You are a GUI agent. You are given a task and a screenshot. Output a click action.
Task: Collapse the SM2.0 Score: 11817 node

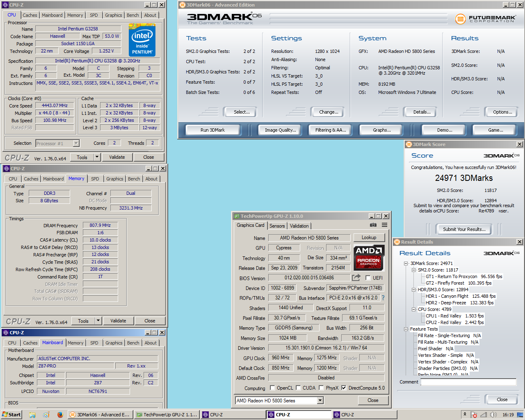(413, 270)
